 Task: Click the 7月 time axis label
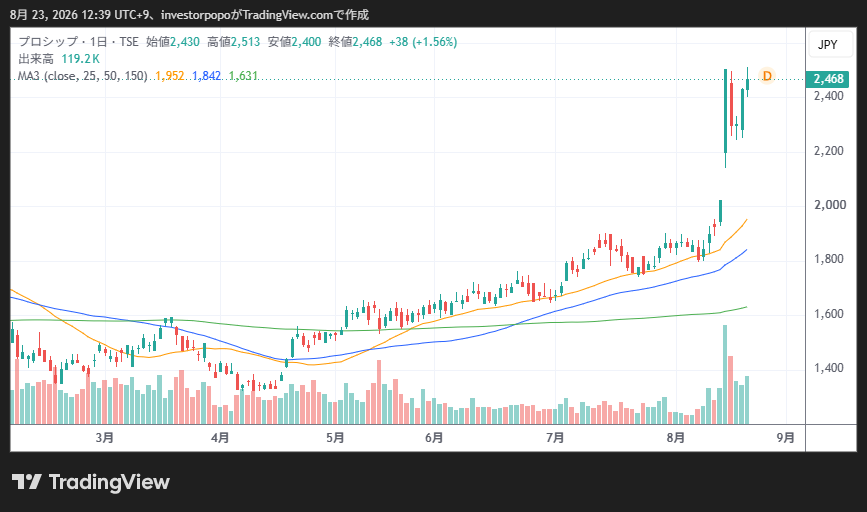(x=555, y=438)
